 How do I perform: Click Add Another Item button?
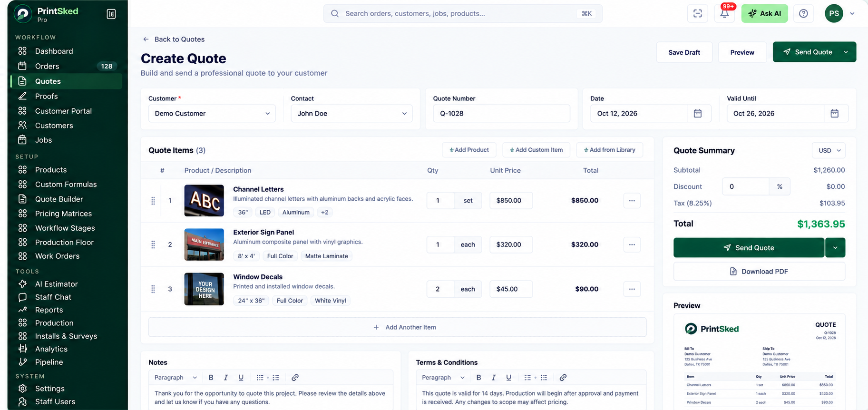click(397, 327)
